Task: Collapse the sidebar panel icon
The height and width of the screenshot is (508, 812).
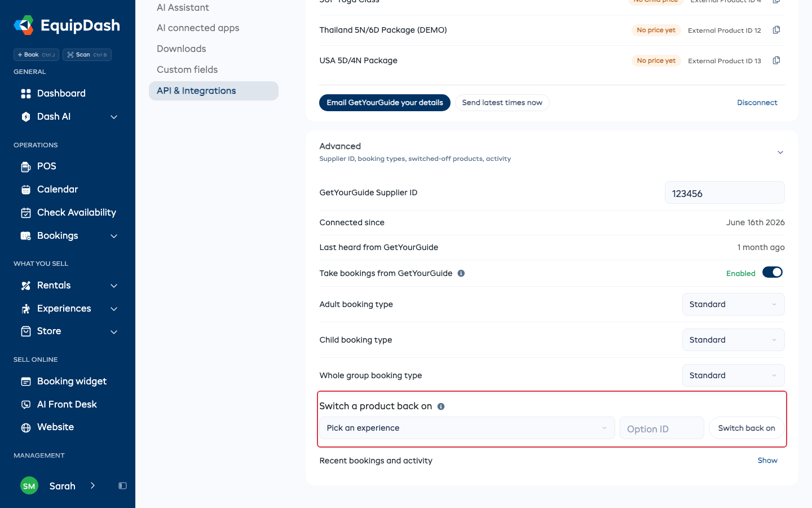Action: (122, 486)
